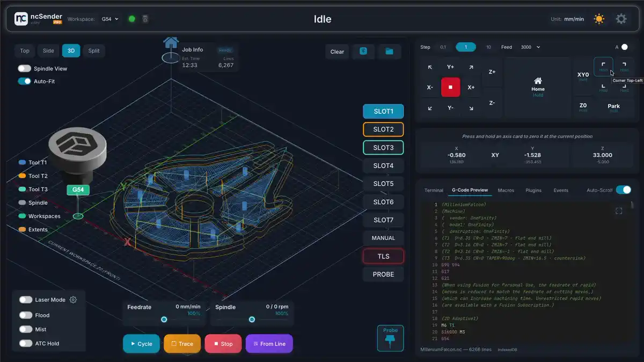
Task: Toggle Workspaces visibility in the legend
Action: [x=39, y=216]
